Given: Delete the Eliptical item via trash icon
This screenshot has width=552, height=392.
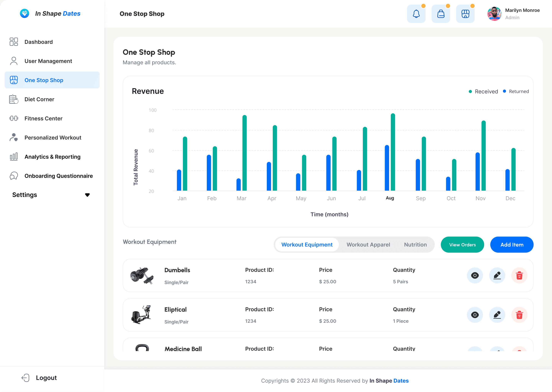Looking at the screenshot, I should coord(519,315).
